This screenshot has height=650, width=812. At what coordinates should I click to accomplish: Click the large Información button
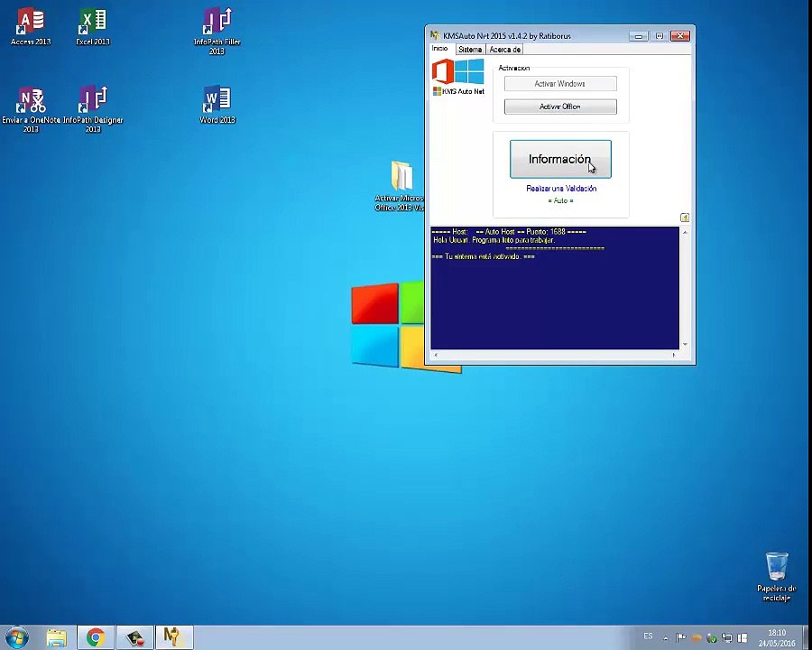tap(560, 159)
